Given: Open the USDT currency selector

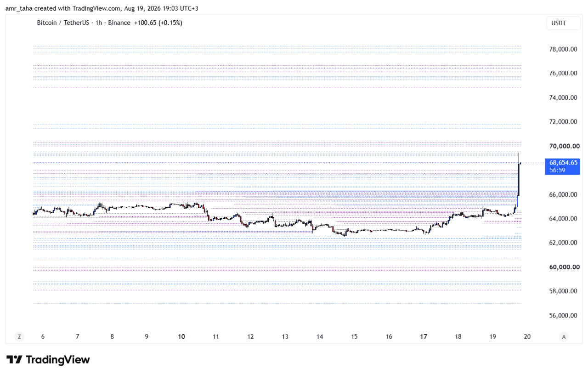Looking at the screenshot, I should [563, 23].
